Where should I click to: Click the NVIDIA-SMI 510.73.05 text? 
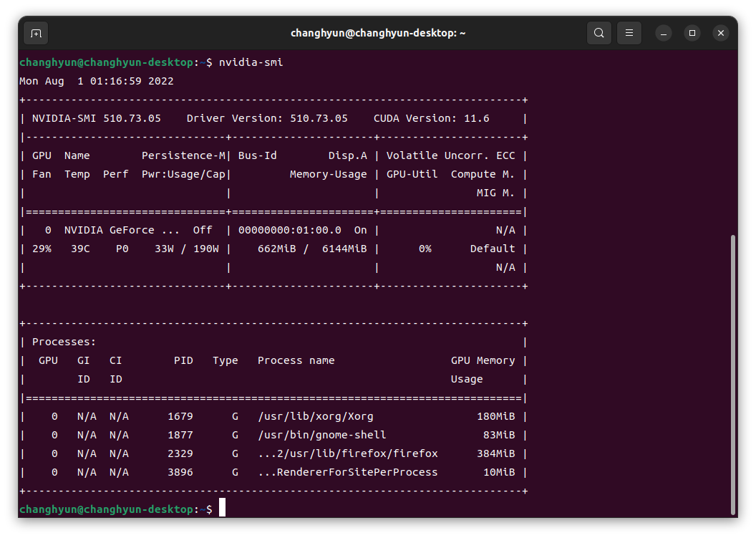97,118
